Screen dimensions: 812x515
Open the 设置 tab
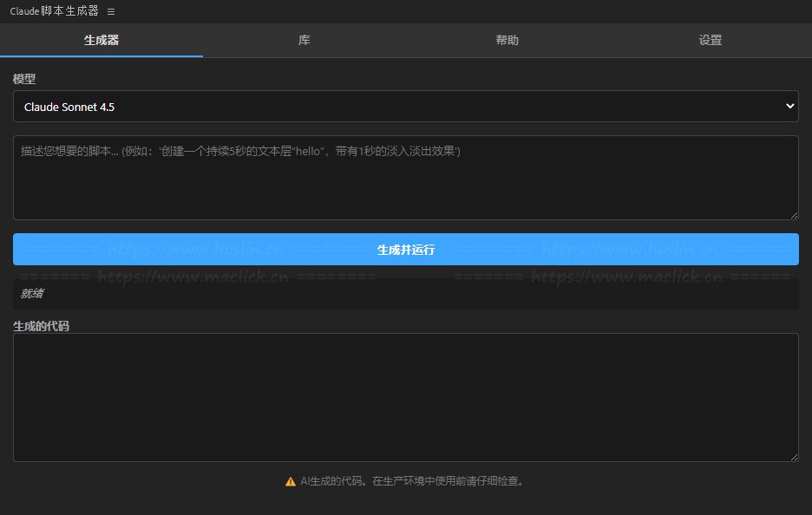pyautogui.click(x=710, y=41)
